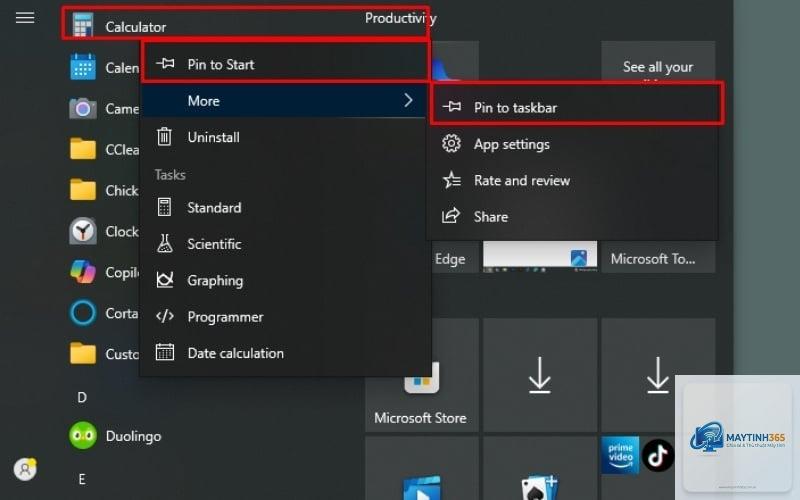Launch the Clock app icon

point(83,231)
